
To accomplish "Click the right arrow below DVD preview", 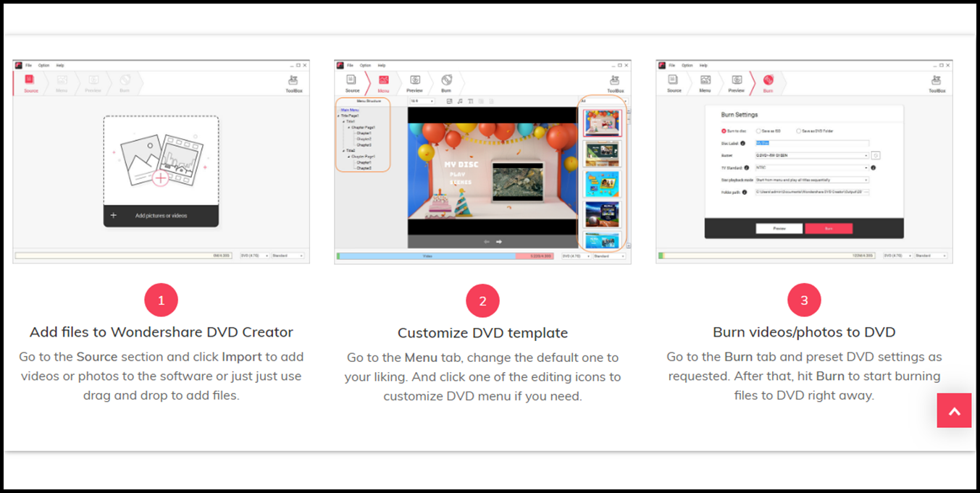I will pyautogui.click(x=499, y=242).
